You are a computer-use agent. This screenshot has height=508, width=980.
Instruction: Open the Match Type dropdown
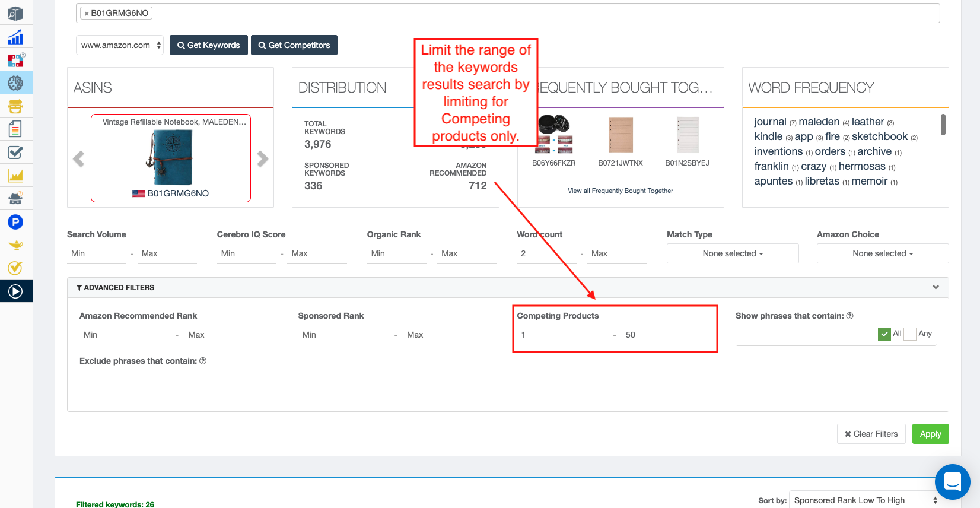pos(732,253)
